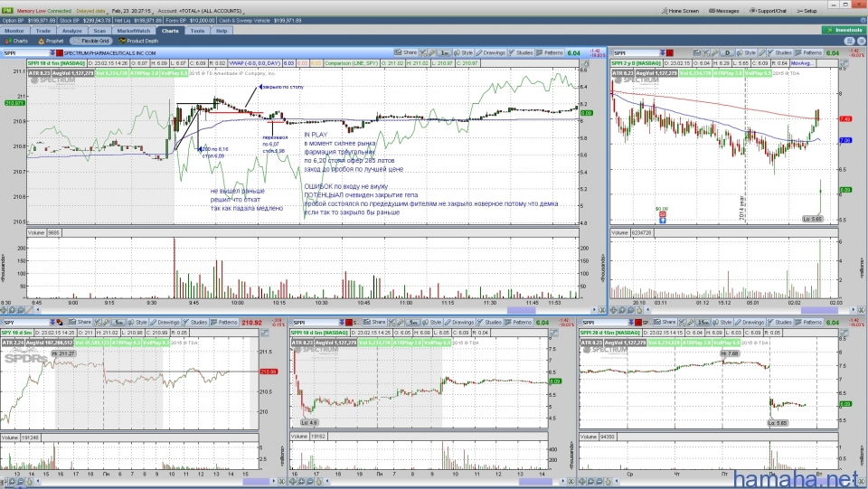The height and width of the screenshot is (489, 868).
Task: Select the Product Depth sub-tab
Action: point(138,41)
